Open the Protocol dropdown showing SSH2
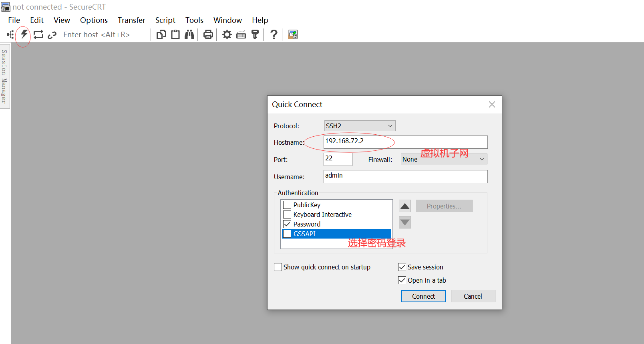This screenshot has height=344, width=644. coord(360,126)
